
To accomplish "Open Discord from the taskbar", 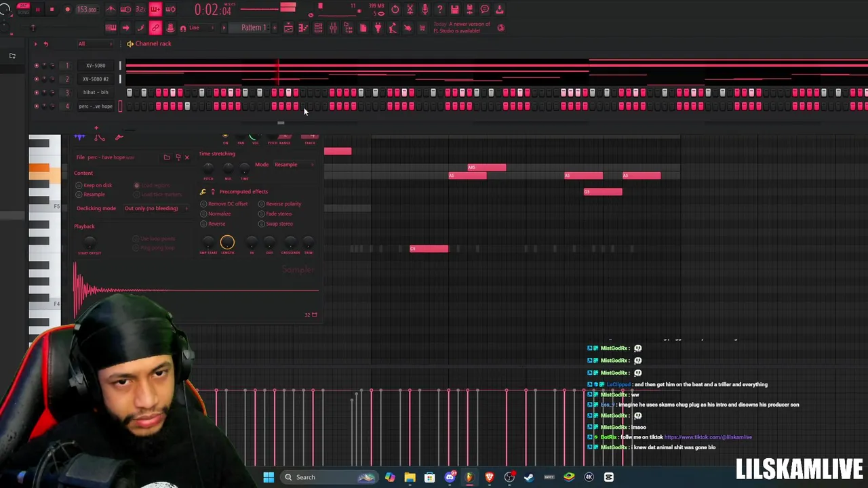I will 449,477.
